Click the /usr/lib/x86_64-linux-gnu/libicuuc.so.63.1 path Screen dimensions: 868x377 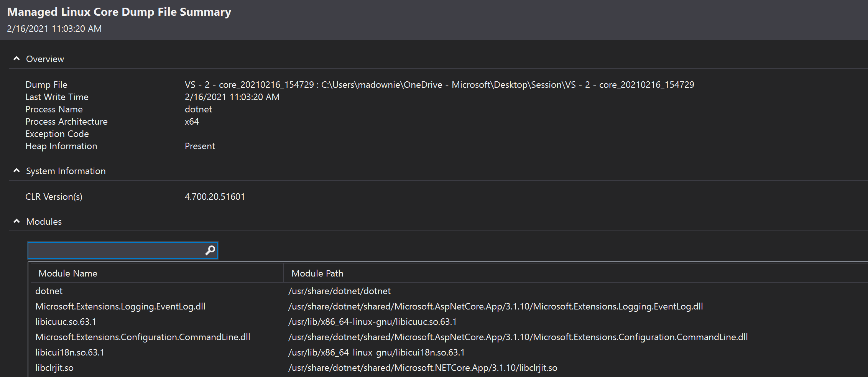click(372, 322)
